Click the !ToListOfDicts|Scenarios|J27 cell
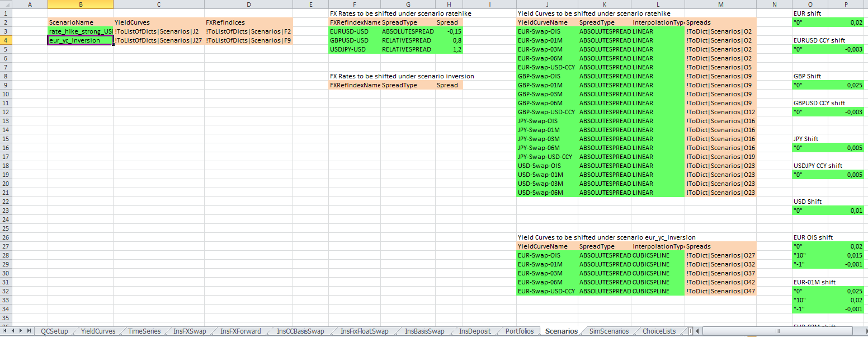The height and width of the screenshot is (337, 868). (159, 40)
